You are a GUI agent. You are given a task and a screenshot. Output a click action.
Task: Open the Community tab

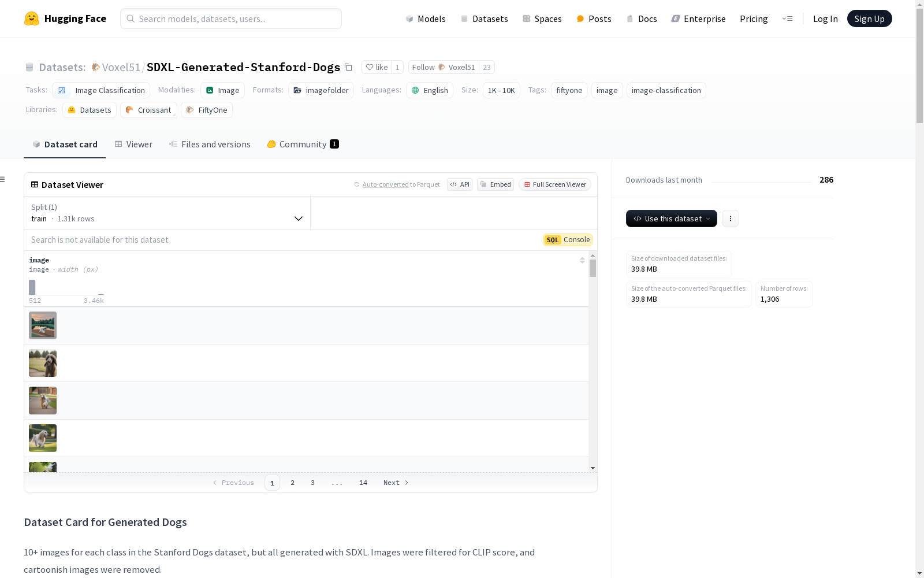coord(303,144)
